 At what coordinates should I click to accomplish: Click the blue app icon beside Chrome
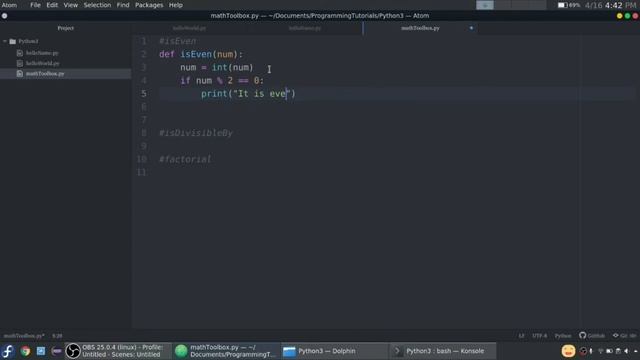pyautogui.click(x=41, y=351)
